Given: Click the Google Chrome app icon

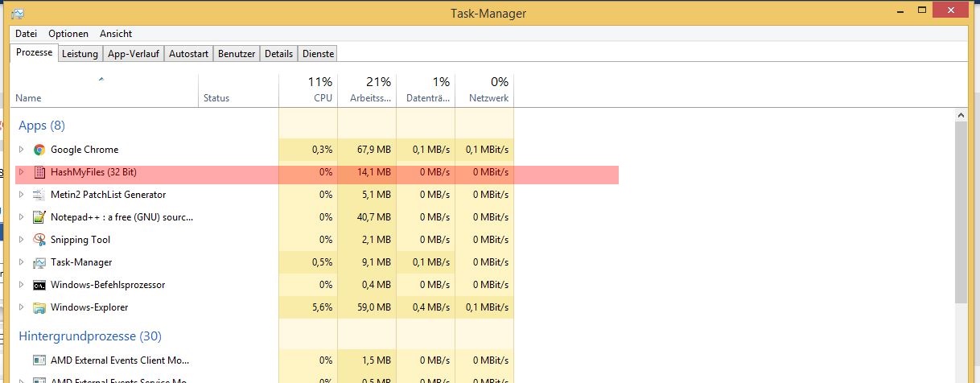Looking at the screenshot, I should tap(39, 150).
